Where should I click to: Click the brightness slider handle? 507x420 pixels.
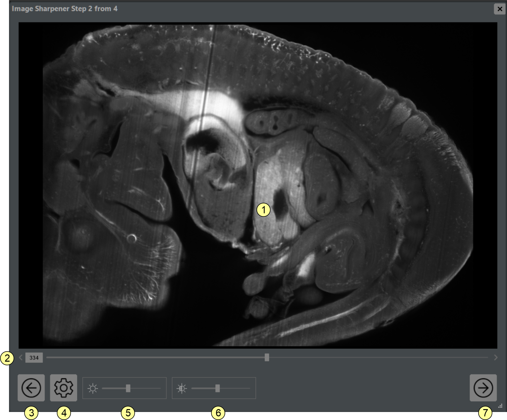click(x=128, y=388)
